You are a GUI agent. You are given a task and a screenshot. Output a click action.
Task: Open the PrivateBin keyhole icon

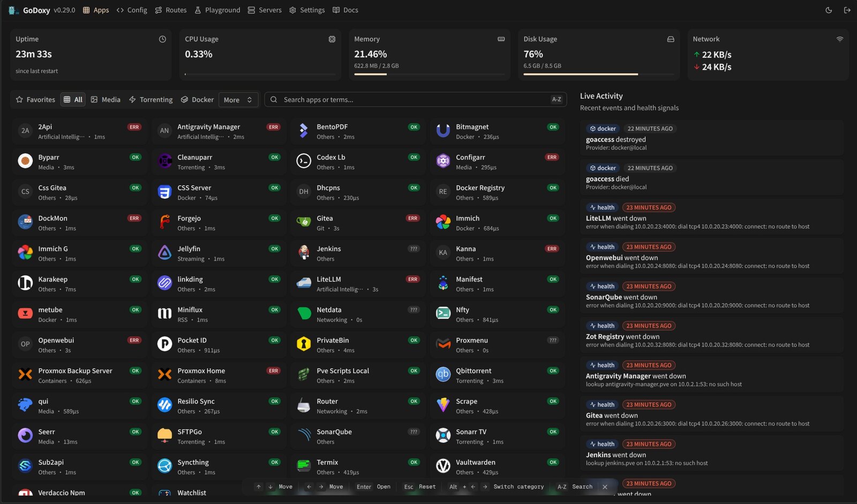pyautogui.click(x=304, y=344)
